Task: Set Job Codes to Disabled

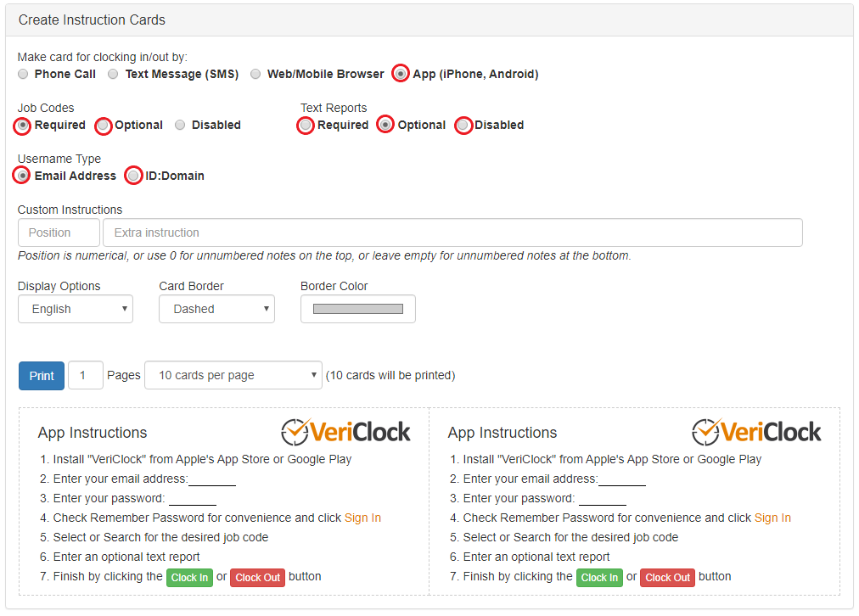Action: [179, 125]
